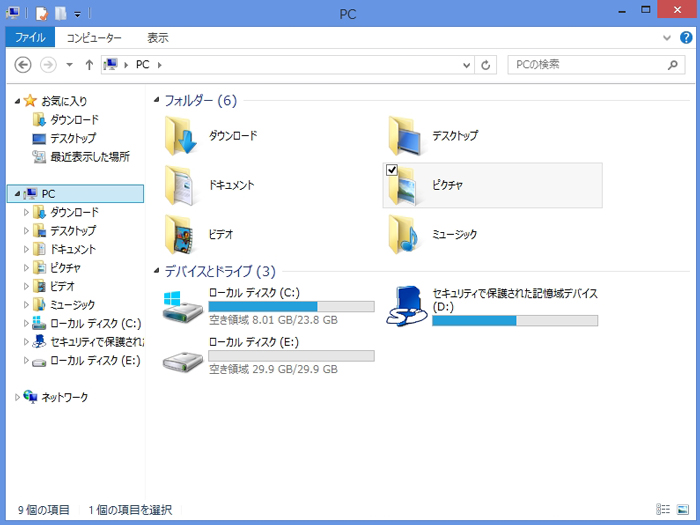Click in the PCの検索 search field
This screenshot has width=700, height=525.
tap(589, 65)
